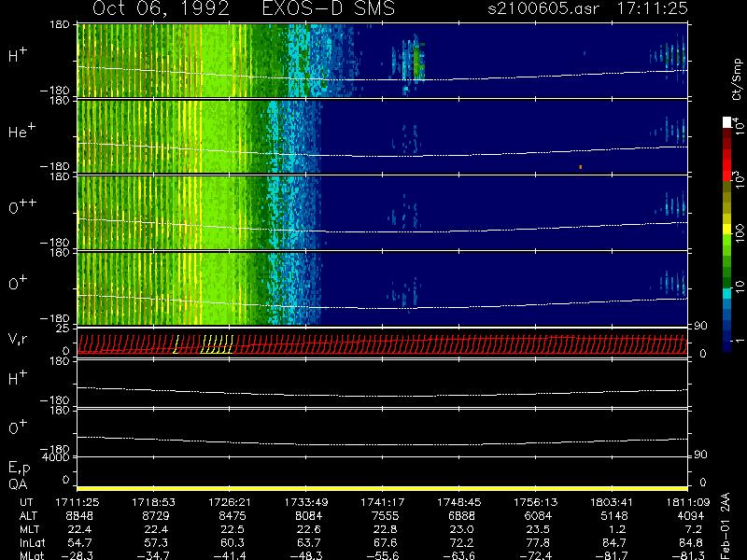This screenshot has width=747, height=560.
Task: Click the vertical count-rate color bar
Action: (726, 234)
